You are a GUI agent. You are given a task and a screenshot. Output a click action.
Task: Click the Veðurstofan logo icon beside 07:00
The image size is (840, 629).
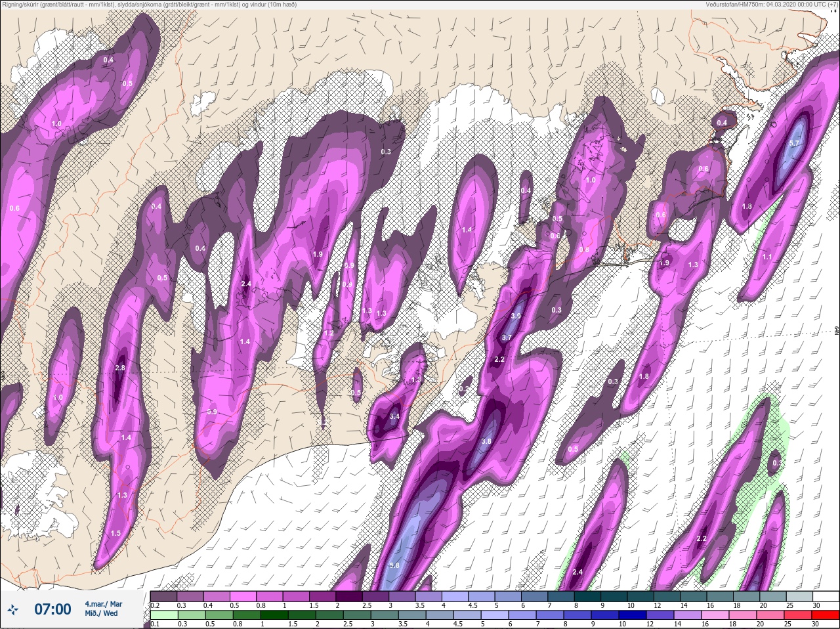click(13, 609)
